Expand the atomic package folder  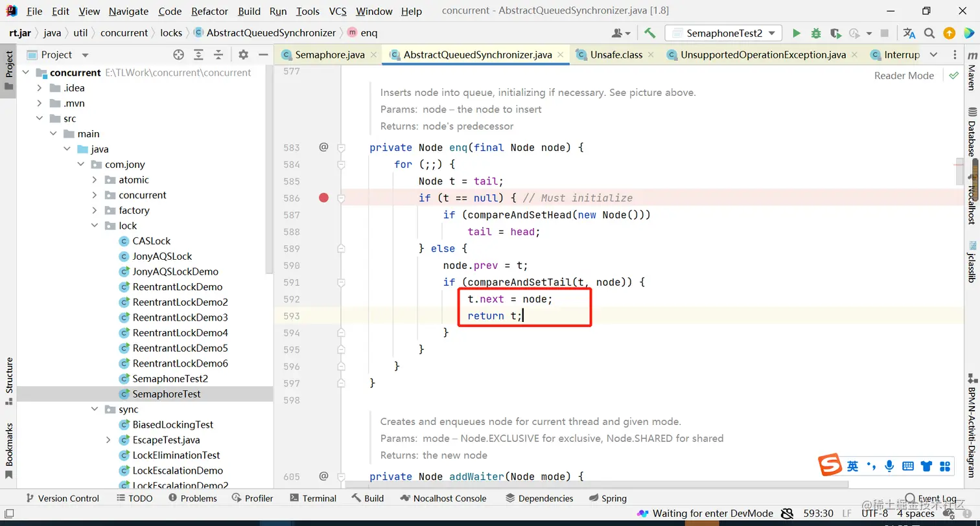(x=95, y=179)
